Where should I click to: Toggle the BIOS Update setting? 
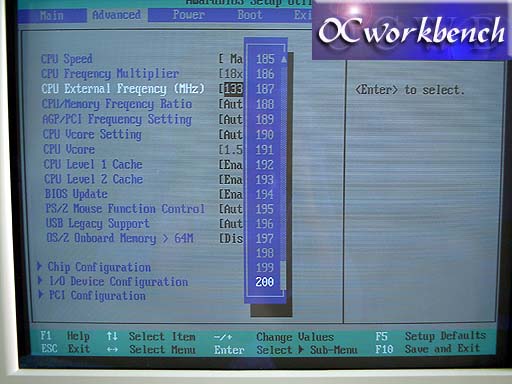[76, 194]
